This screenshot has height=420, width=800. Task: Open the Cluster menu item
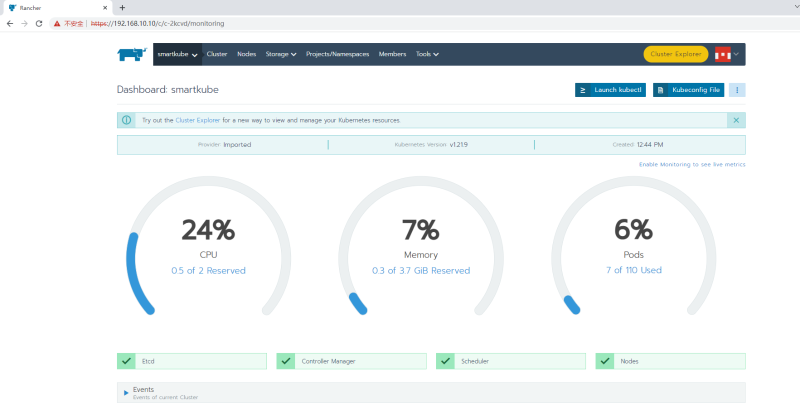[x=217, y=54]
